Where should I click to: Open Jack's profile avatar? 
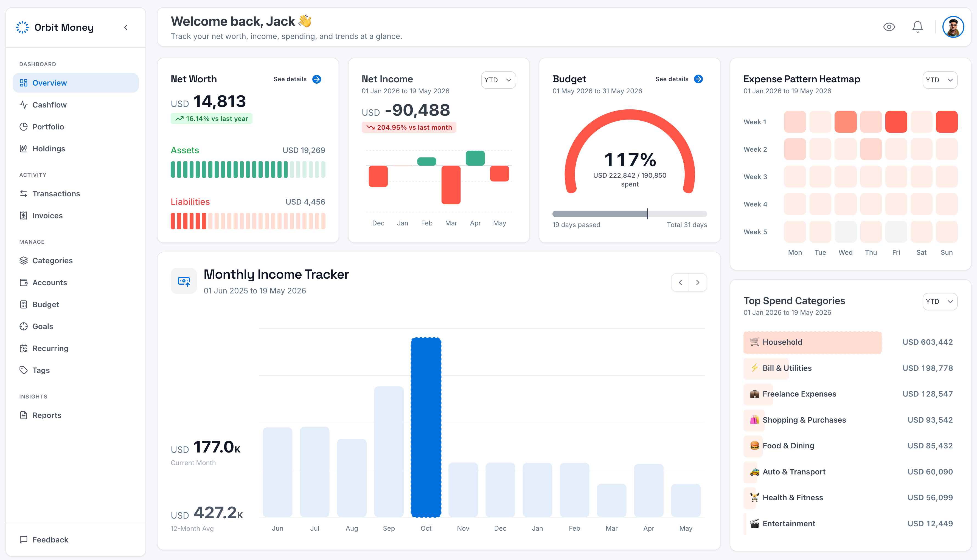point(953,27)
